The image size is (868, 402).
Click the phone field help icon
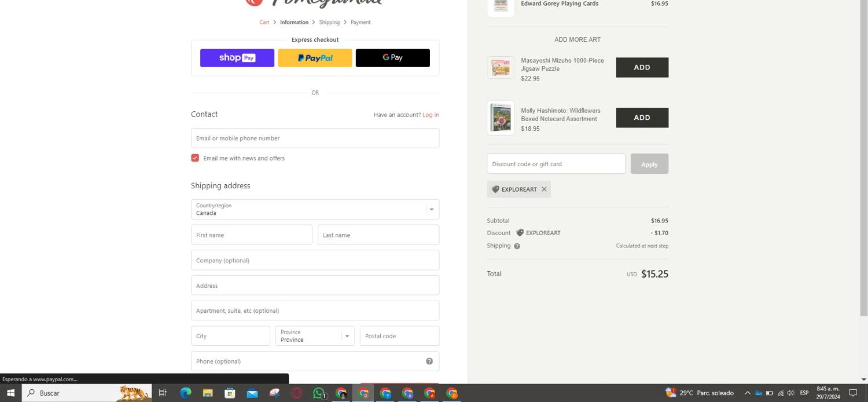[x=429, y=361]
